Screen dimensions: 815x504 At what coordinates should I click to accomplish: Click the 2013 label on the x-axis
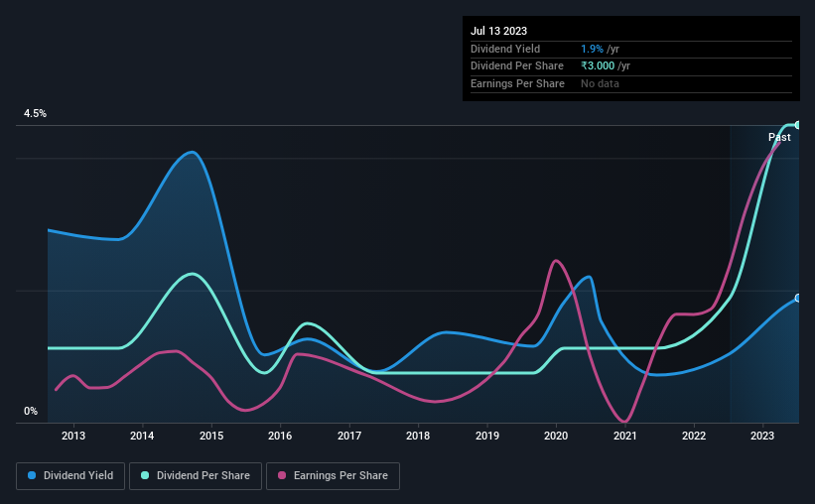73,436
